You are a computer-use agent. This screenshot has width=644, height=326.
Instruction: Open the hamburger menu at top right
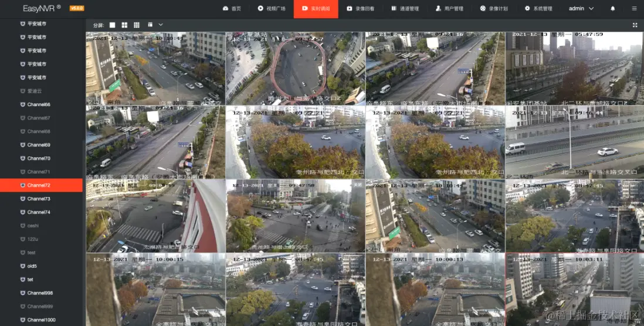coord(634,8)
